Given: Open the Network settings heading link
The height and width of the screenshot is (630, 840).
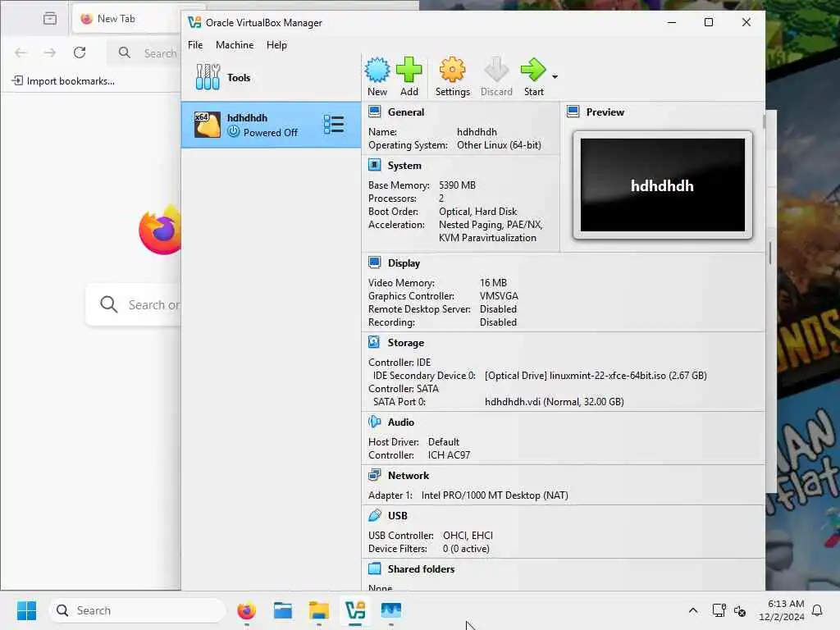Looking at the screenshot, I should coord(409,476).
